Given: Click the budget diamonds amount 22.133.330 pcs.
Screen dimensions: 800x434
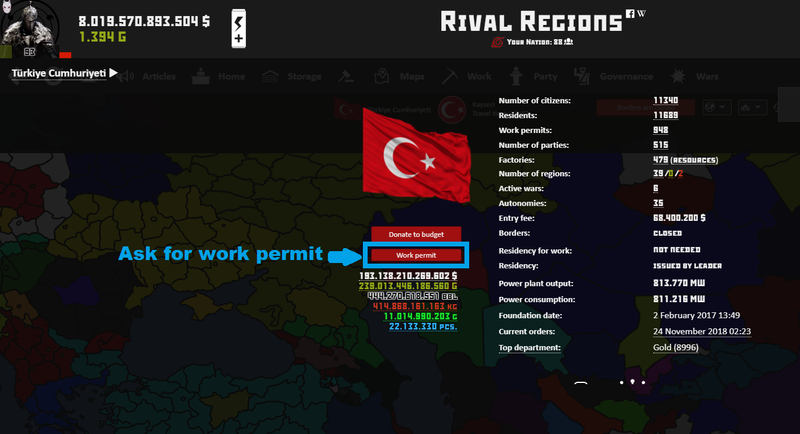Looking at the screenshot, I should 423,326.
